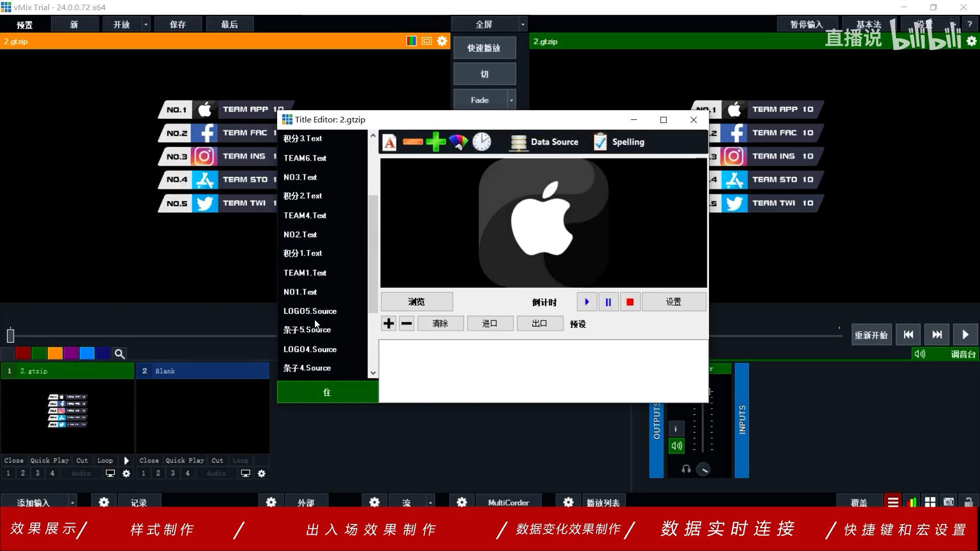Viewport: 980px width, 551px height.
Task: Expand the 开放 button dropdown arrow
Action: (x=145, y=24)
